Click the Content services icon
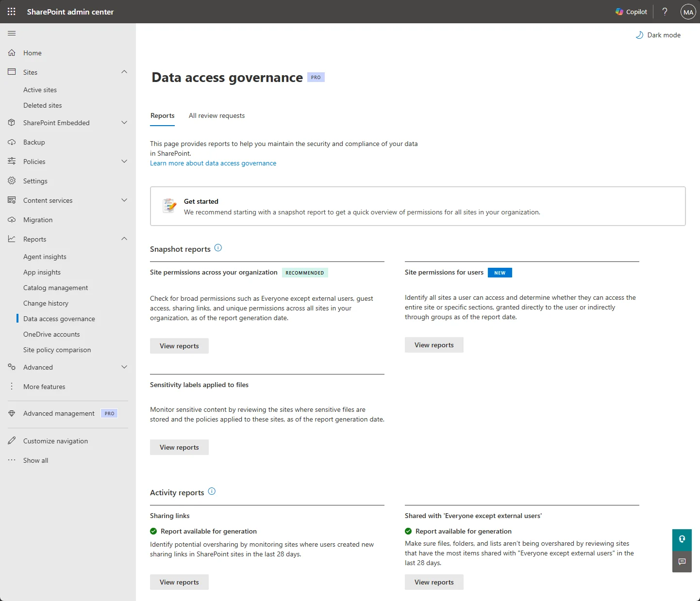This screenshot has width=700, height=601. pyautogui.click(x=12, y=200)
